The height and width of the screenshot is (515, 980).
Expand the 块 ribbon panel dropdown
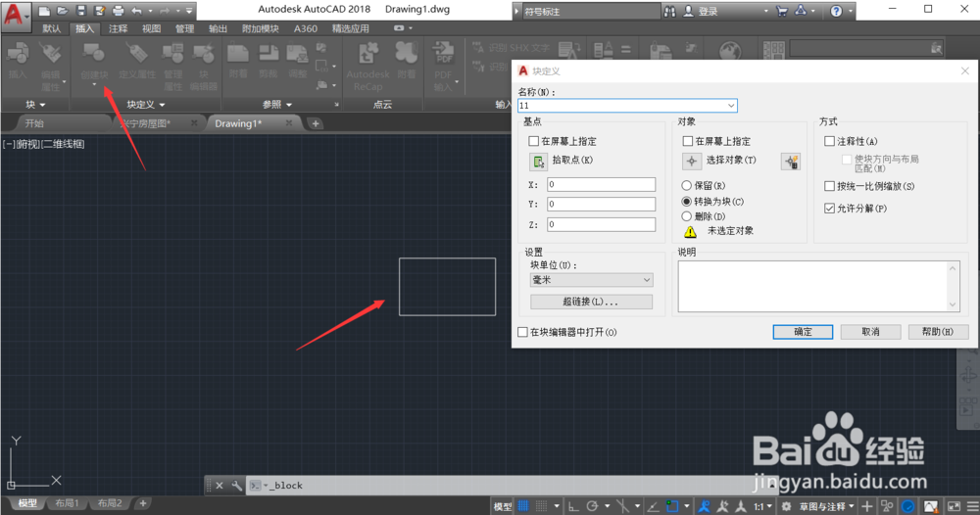[x=42, y=105]
